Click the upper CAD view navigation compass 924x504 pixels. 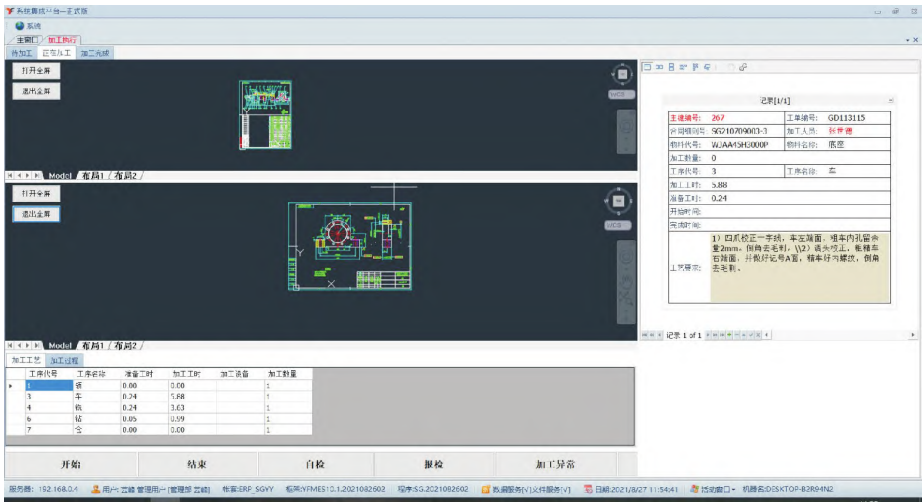coord(622,75)
